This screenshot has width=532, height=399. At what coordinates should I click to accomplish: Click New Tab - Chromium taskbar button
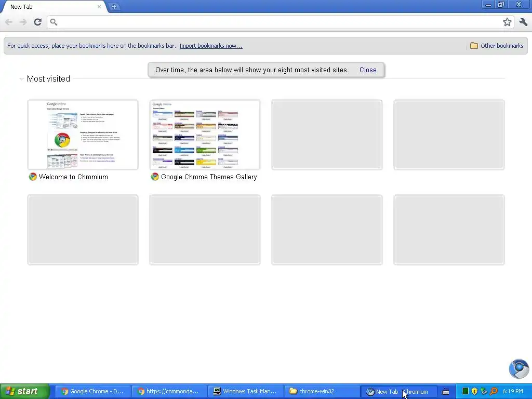coord(398,392)
